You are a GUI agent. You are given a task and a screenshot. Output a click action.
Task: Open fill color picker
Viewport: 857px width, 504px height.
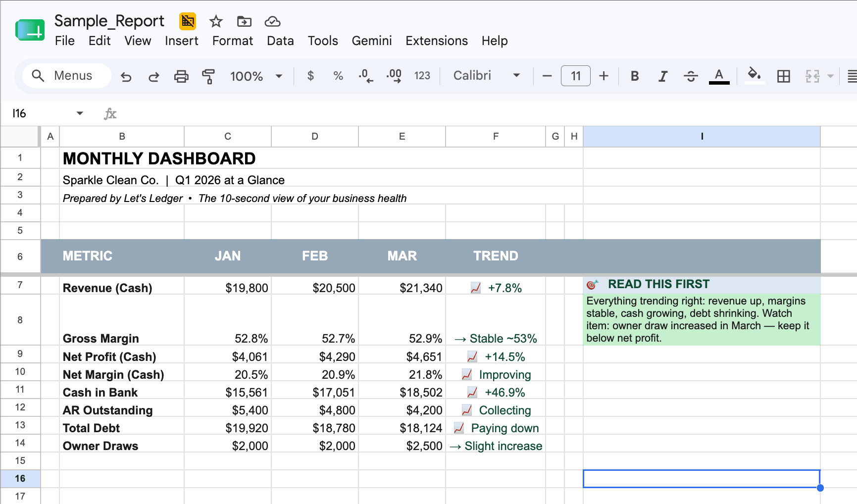point(754,76)
